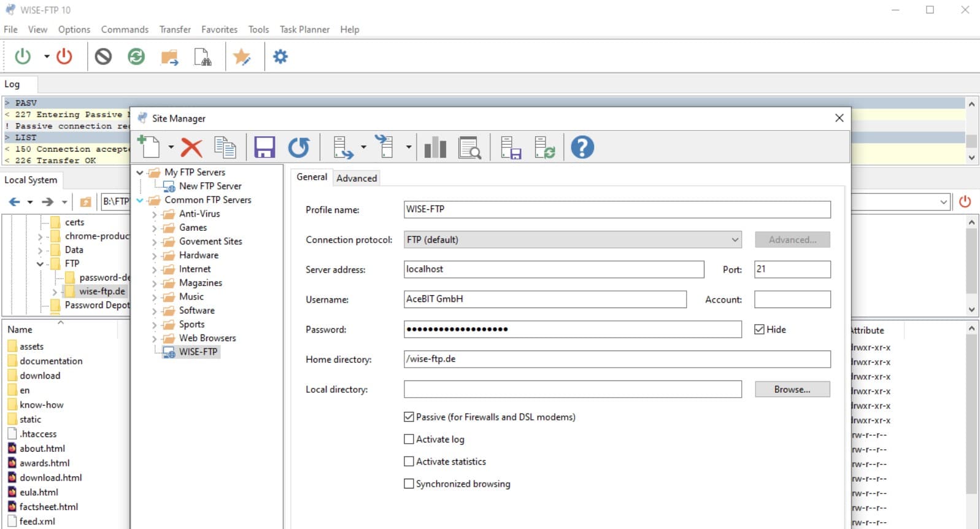
Task: Enable the Activate statistics checkbox
Action: click(x=409, y=461)
